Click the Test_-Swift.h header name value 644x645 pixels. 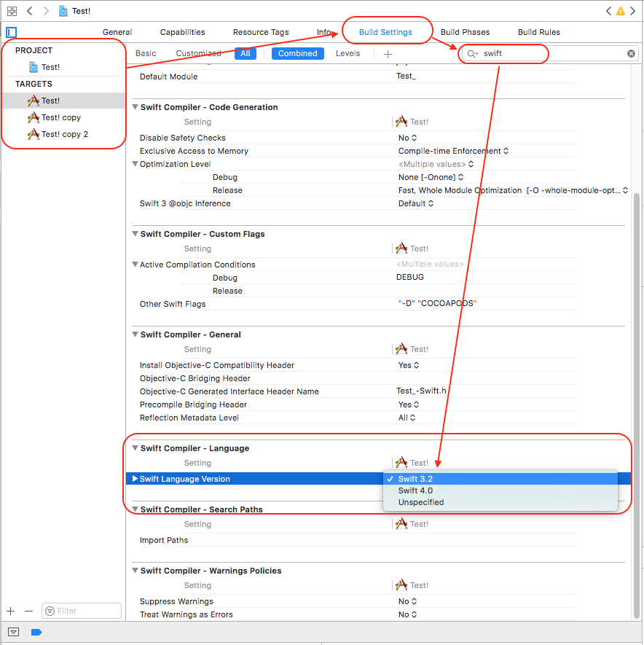pyautogui.click(x=421, y=391)
